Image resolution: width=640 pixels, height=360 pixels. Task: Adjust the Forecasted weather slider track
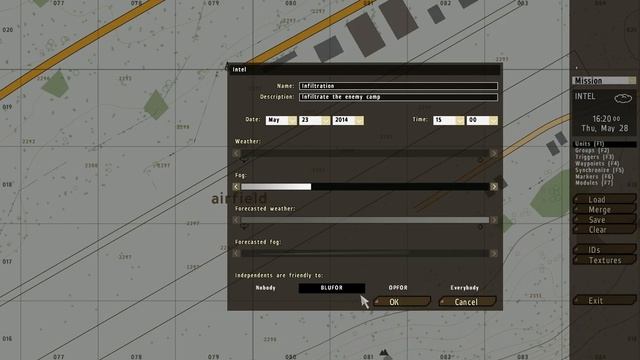click(365, 220)
